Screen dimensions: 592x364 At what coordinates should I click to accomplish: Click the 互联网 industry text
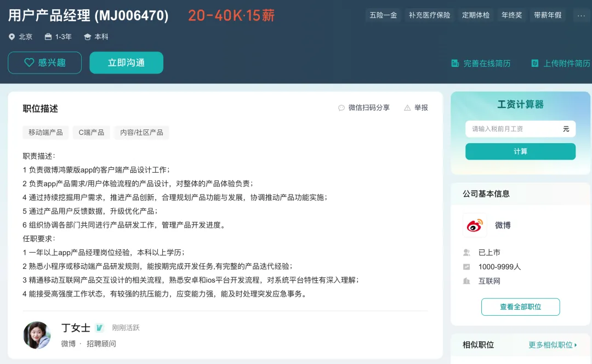489,281
